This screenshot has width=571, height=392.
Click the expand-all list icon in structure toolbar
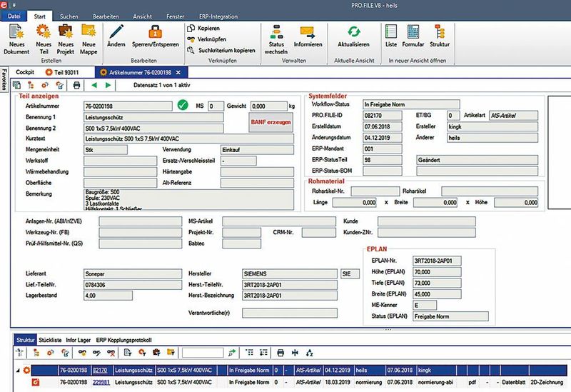tap(249, 353)
